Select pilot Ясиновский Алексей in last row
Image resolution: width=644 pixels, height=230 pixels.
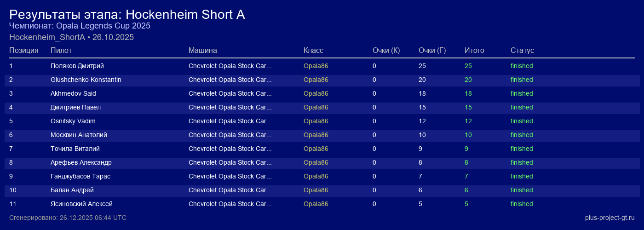tap(81, 204)
